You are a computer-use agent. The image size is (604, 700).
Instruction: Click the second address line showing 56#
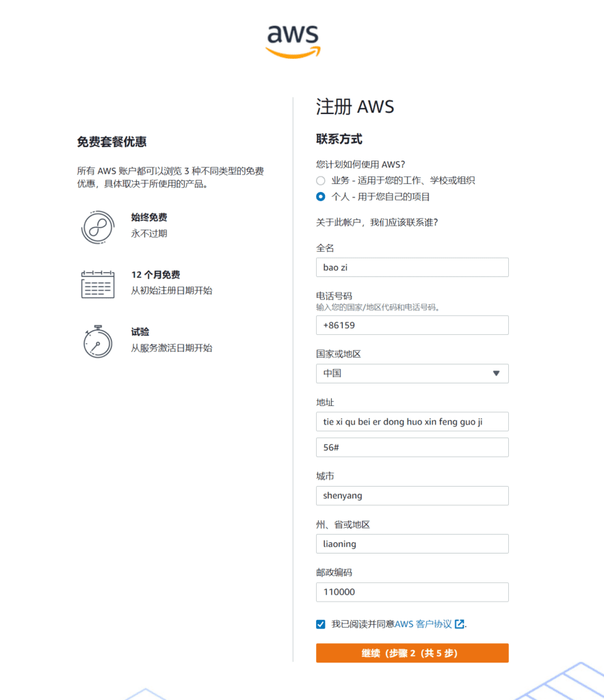(x=412, y=448)
